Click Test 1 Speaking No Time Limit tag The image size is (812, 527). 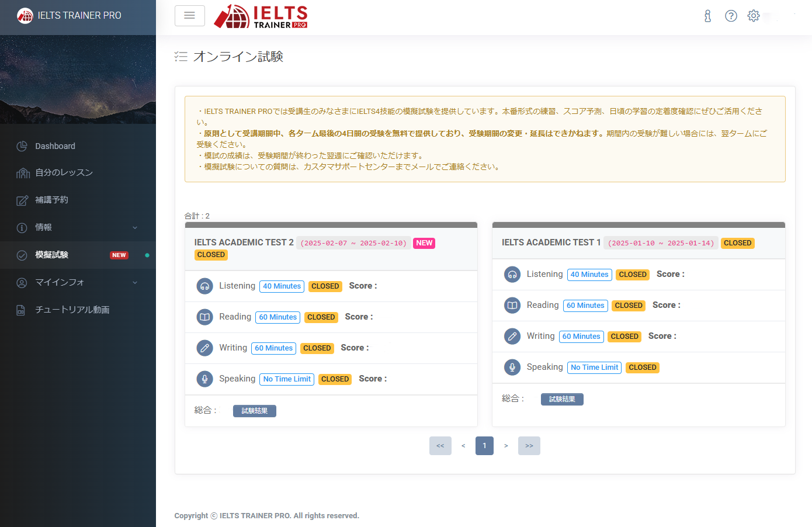tap(594, 367)
